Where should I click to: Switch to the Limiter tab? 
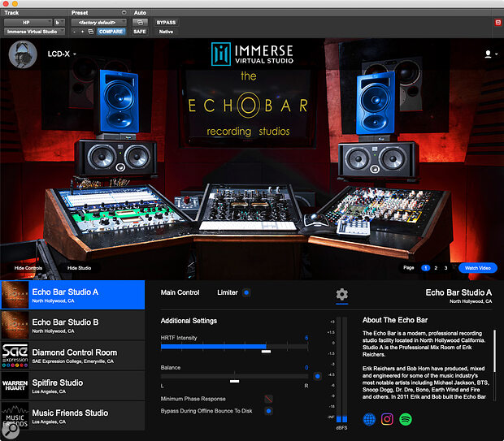228,292
